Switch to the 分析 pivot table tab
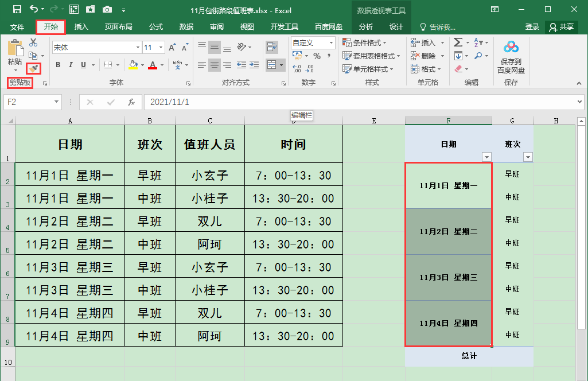Screen dimensions: 588x381 (365, 27)
